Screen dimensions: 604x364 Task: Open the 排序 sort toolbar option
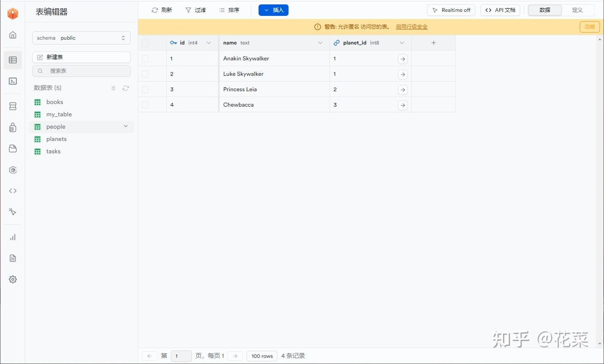(x=229, y=10)
